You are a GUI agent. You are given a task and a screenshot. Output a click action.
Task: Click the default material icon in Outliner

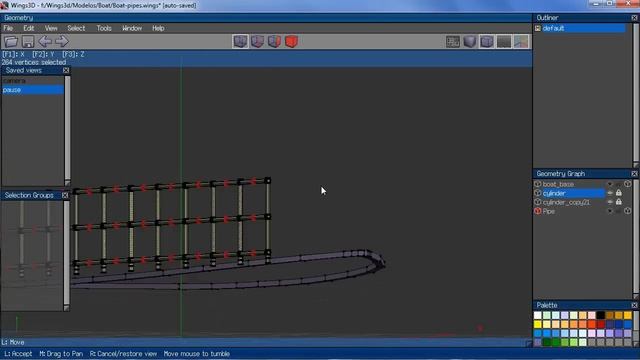pos(538,28)
